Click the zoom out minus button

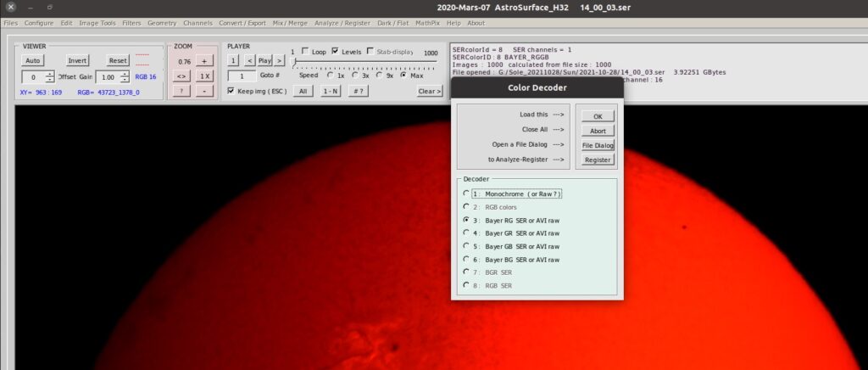pyautogui.click(x=204, y=91)
